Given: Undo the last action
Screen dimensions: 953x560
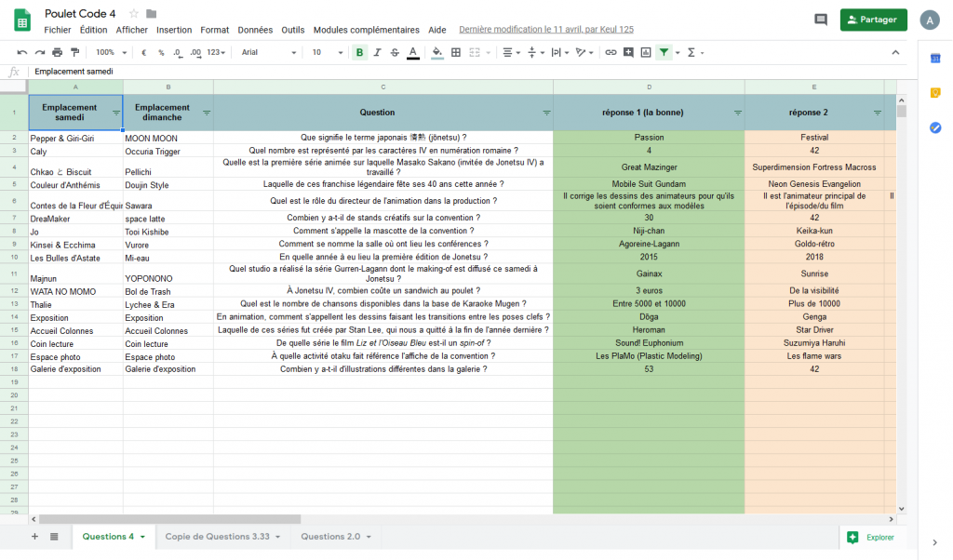Looking at the screenshot, I should [22, 53].
